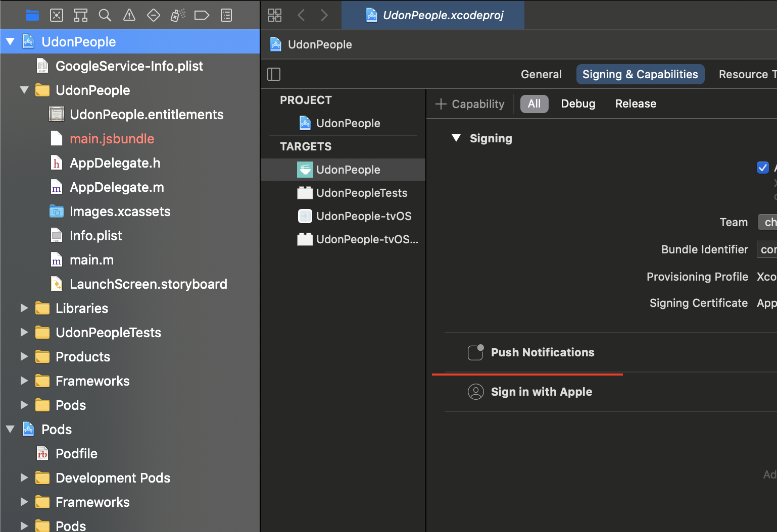Add a new Capability
Screen dimensions: 777x532
tap(470, 104)
